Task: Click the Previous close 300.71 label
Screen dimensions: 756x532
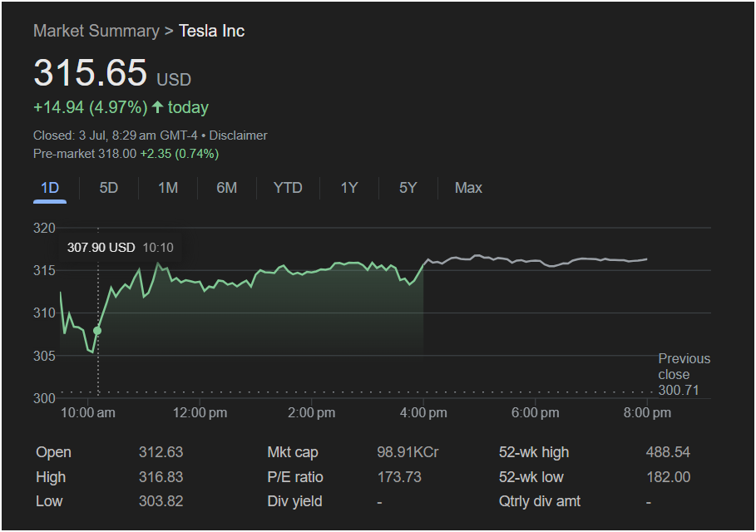Action: point(684,374)
